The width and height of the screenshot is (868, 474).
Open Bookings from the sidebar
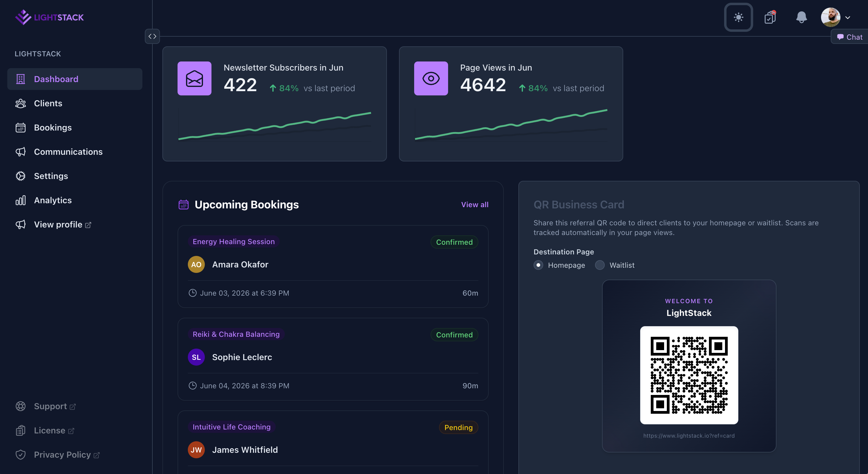pos(75,128)
